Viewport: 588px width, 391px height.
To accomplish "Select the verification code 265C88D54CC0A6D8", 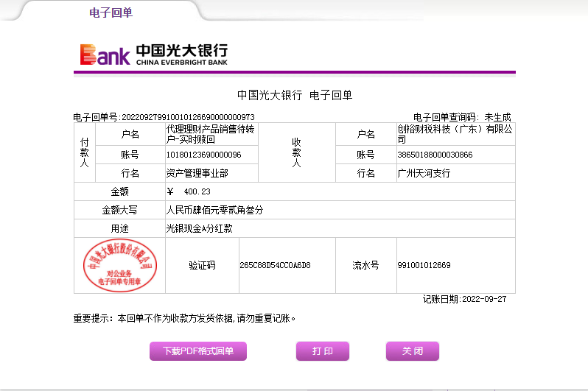I will click(x=275, y=265).
